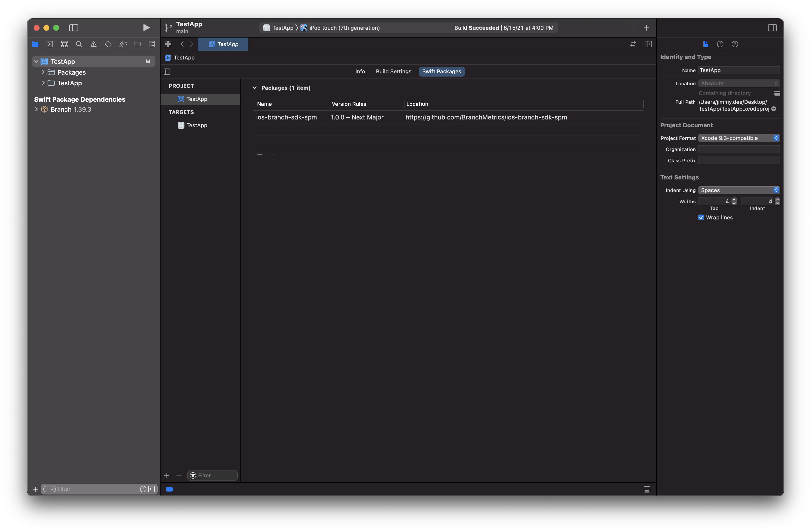Edit the project Name field
Viewport: 811px width, 532px height.
click(x=739, y=70)
